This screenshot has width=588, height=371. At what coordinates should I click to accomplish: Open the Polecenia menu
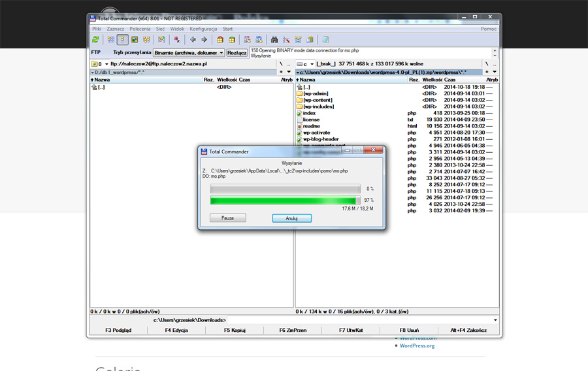pyautogui.click(x=140, y=29)
